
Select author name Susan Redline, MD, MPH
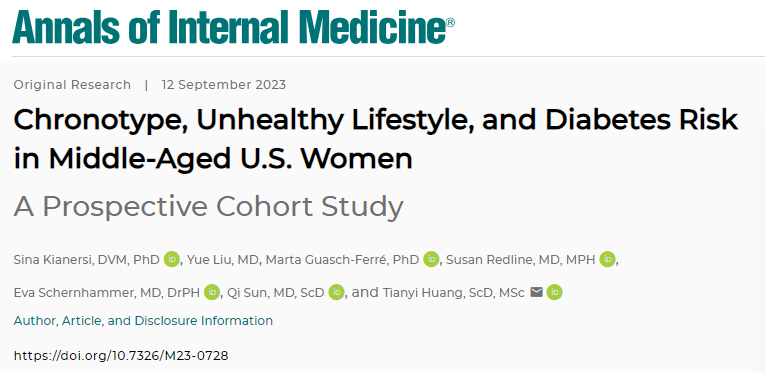pos(521,260)
